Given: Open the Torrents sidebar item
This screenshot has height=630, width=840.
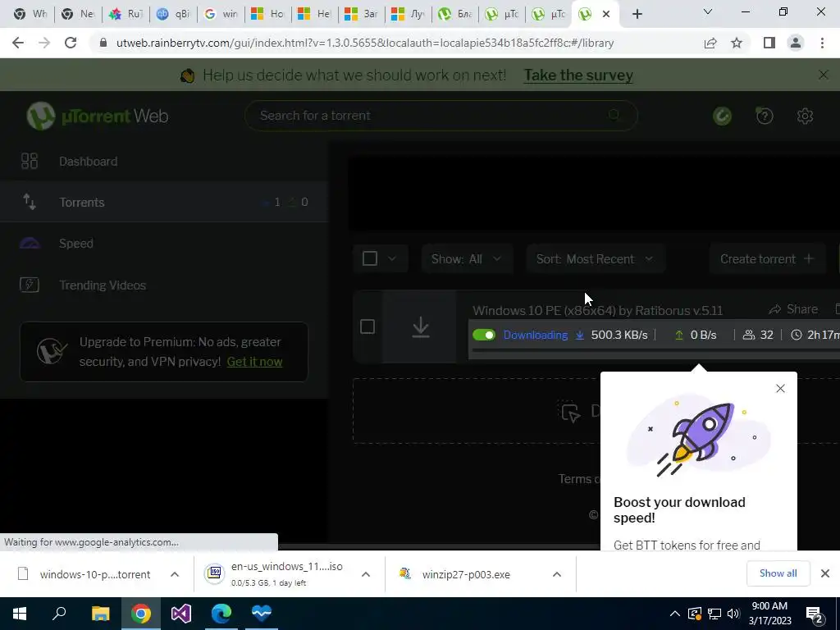Looking at the screenshot, I should 164,202.
